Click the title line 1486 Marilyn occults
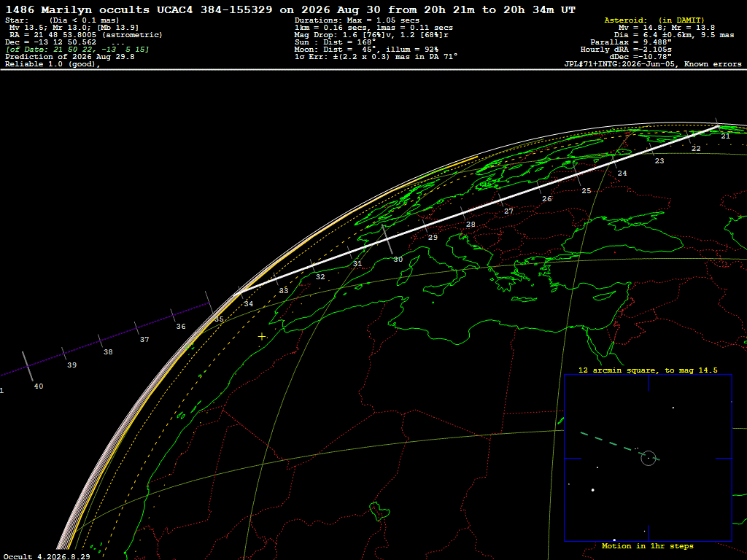This screenshot has width=747, height=560. (290, 9)
